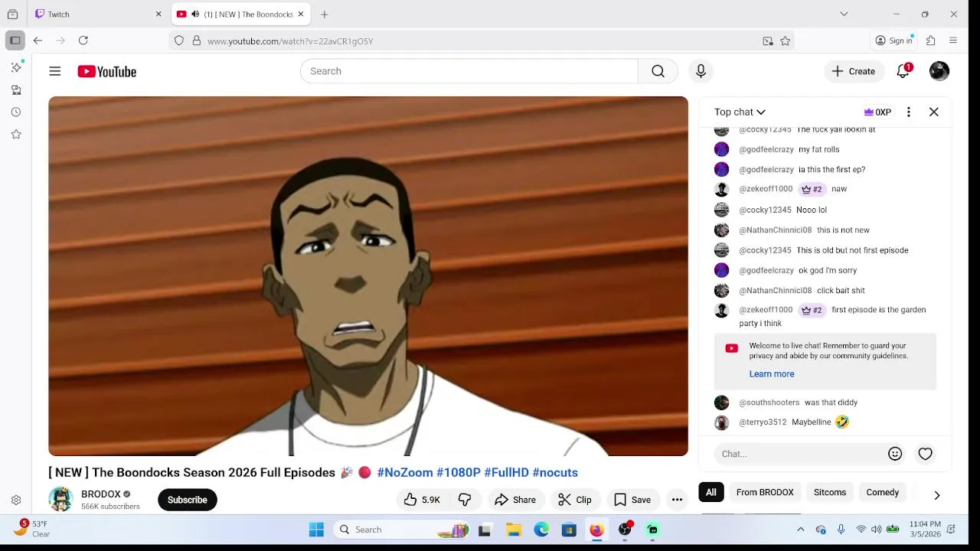Open YouTube notifications bell
The height and width of the screenshot is (551, 980).
[903, 71]
